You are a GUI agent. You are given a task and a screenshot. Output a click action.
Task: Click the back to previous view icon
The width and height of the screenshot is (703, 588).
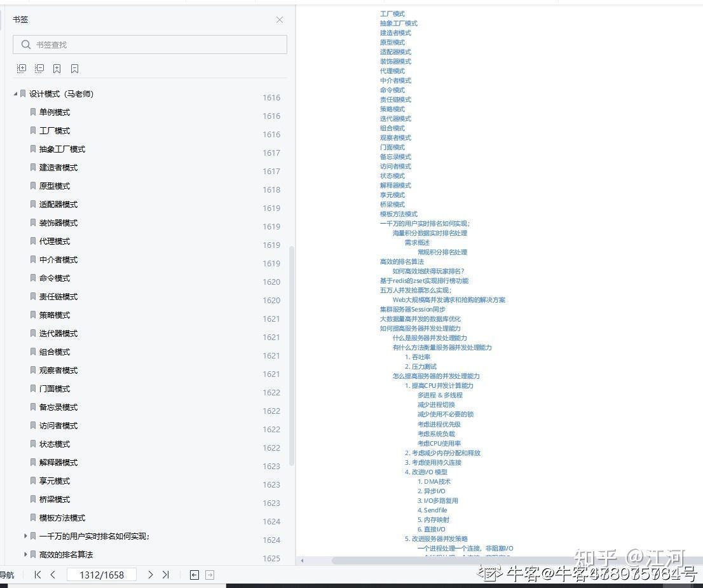[x=195, y=575]
